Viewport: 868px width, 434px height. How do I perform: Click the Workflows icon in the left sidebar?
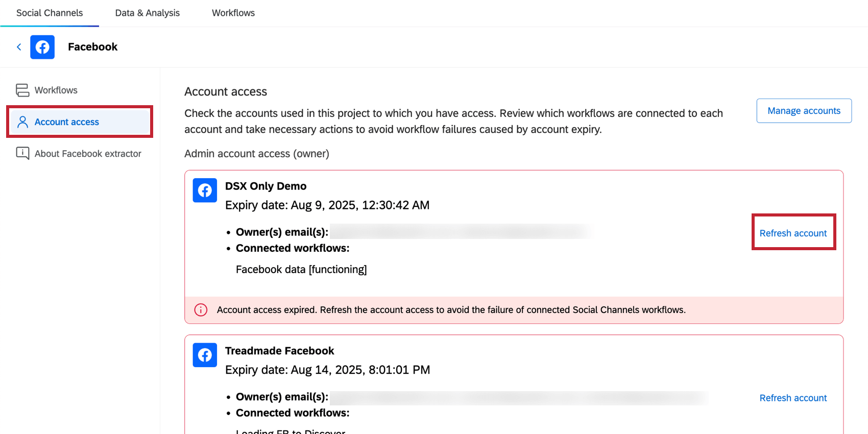[22, 90]
